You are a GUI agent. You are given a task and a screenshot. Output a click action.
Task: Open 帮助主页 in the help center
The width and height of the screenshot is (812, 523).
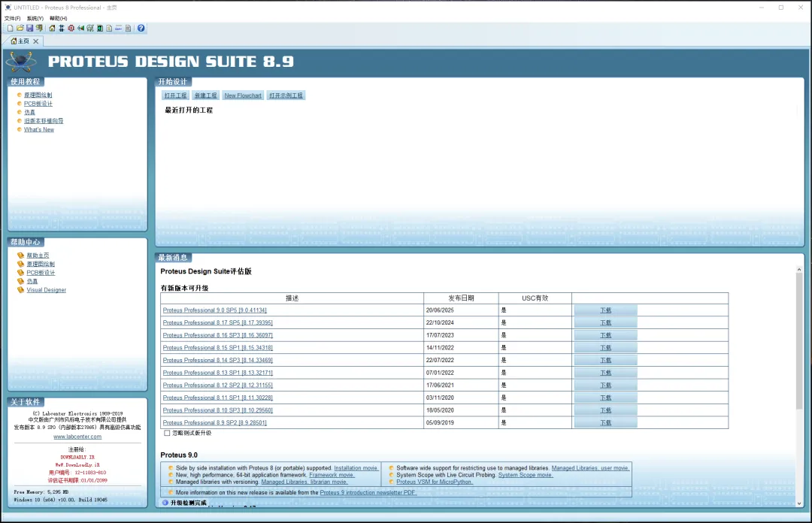pos(38,255)
